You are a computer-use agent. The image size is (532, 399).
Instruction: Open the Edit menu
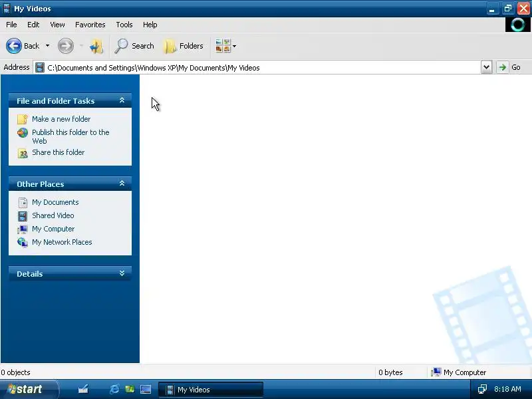coord(33,25)
